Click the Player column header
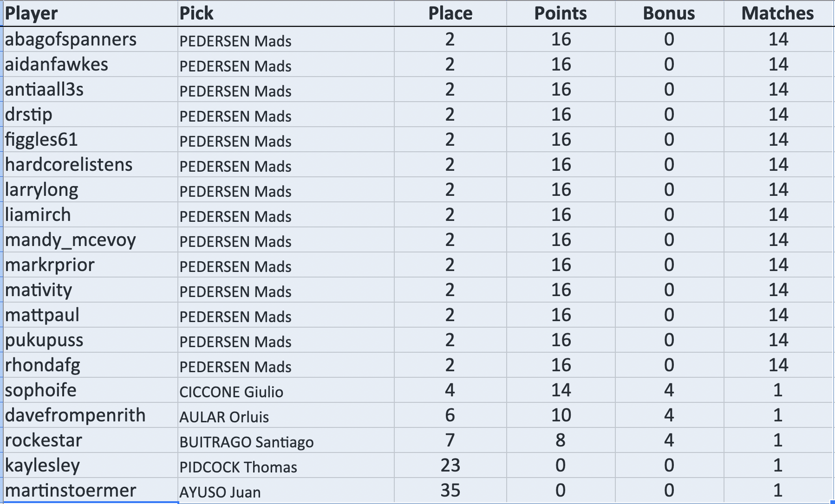Screen dimensions: 835x504 [32, 13]
